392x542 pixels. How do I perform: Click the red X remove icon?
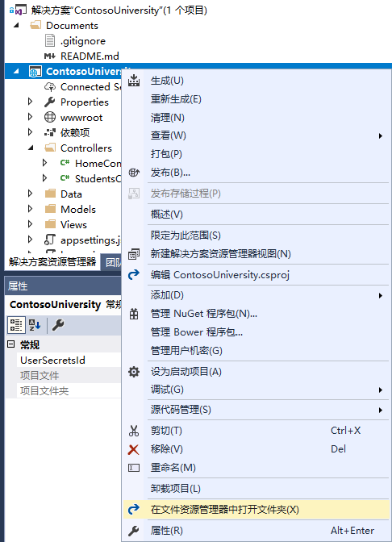[133, 449]
